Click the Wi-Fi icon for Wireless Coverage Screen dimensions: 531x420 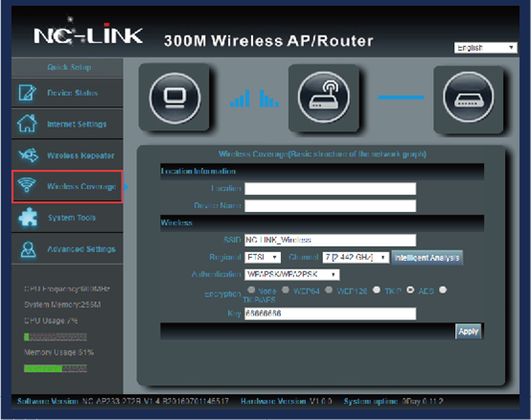(27, 185)
